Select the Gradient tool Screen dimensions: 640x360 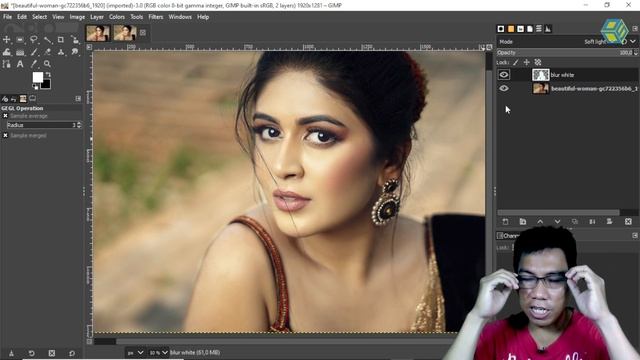click(20, 52)
